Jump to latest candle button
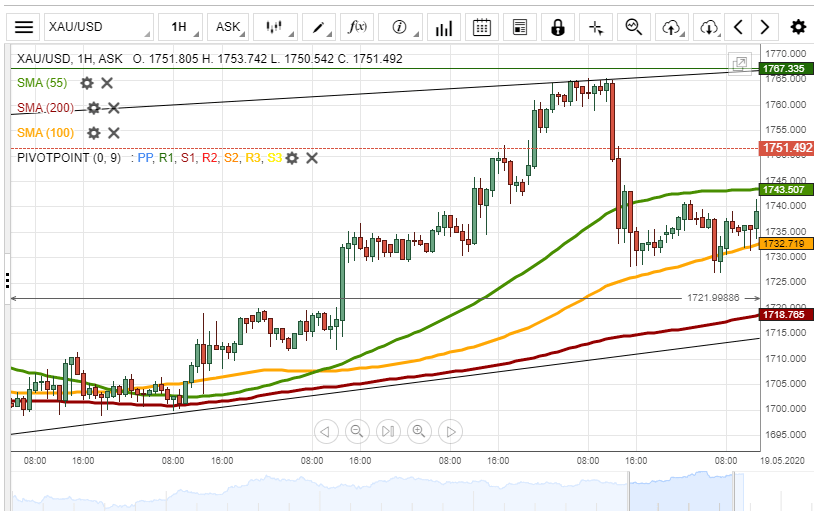Image resolution: width=823 pixels, height=520 pixels. click(x=388, y=432)
